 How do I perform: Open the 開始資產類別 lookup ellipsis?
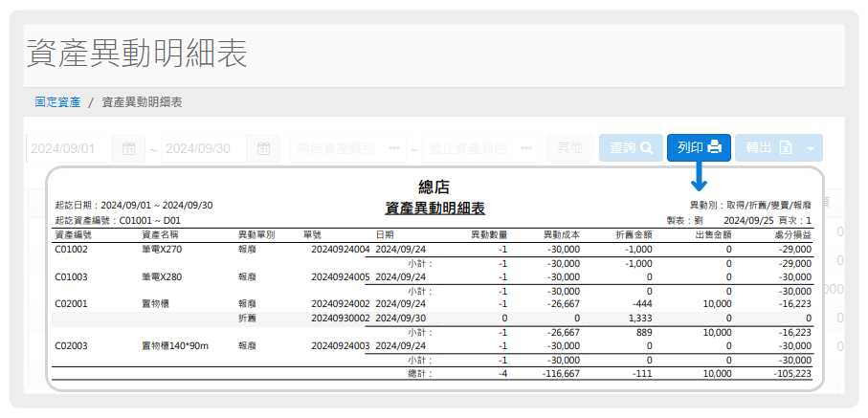(394, 148)
